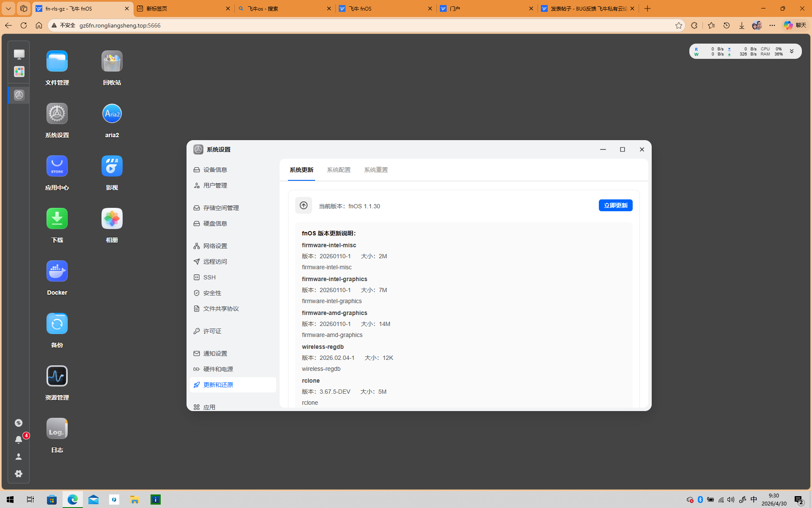Switch to the 系统重置 tab

point(376,170)
